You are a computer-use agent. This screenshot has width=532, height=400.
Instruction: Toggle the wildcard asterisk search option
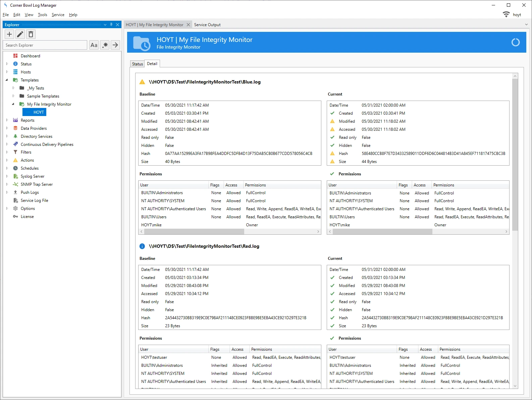(x=105, y=45)
